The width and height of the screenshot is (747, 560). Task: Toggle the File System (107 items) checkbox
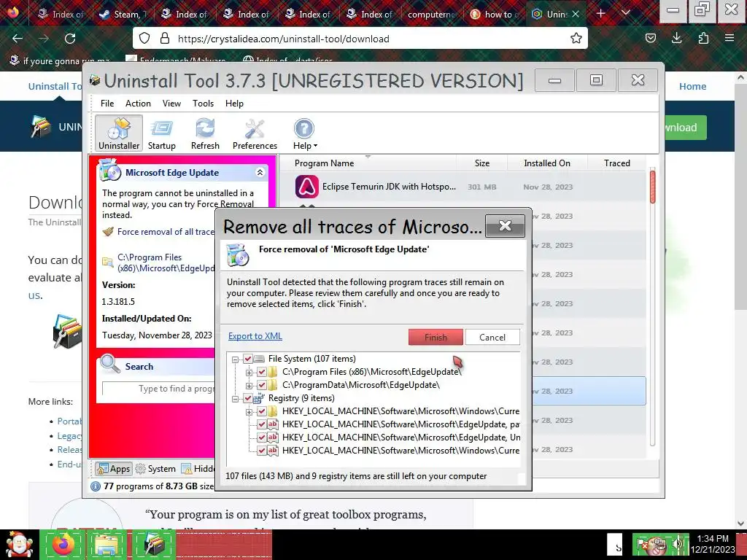(x=248, y=359)
